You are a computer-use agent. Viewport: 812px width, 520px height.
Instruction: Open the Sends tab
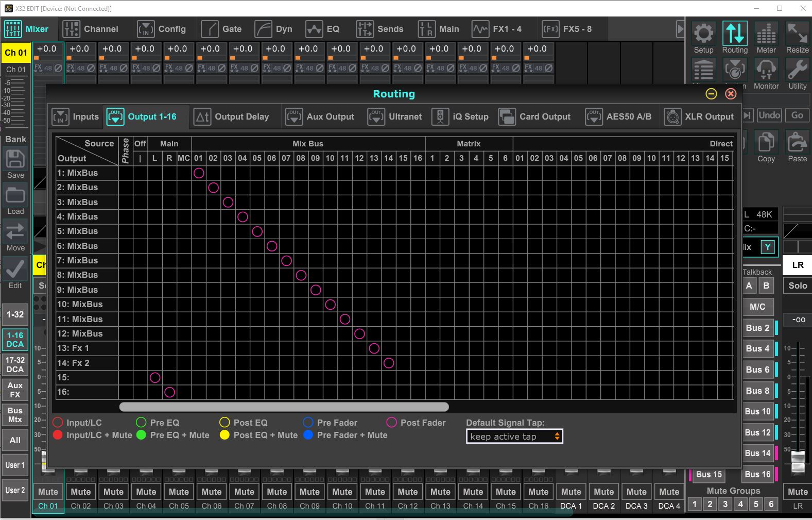tap(380, 29)
